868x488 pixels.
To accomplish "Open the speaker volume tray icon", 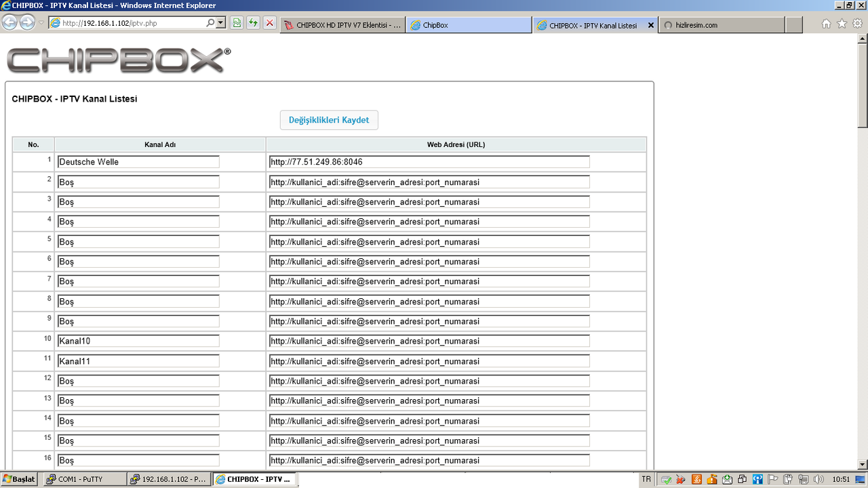I will click(x=818, y=480).
